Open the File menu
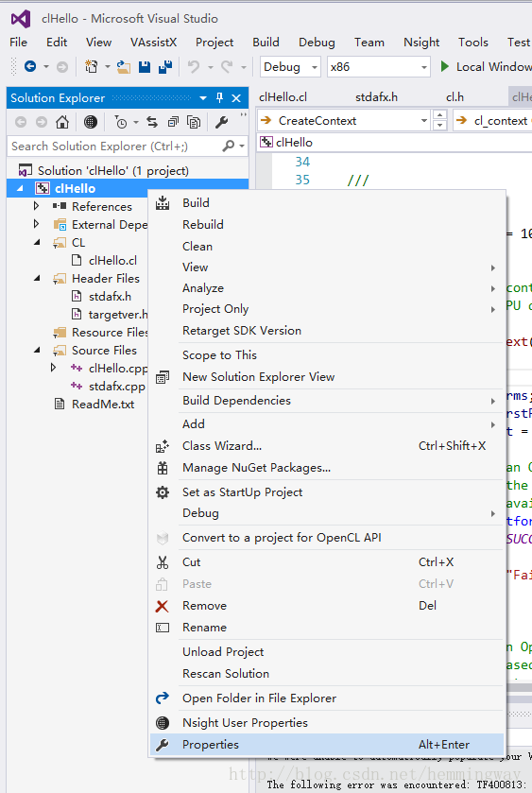Viewport: 532px width, 793px height. pos(19,42)
